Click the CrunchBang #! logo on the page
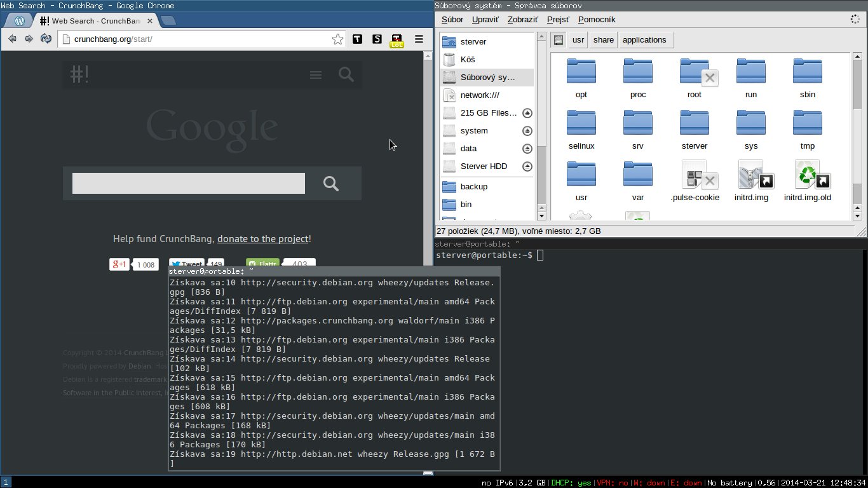This screenshot has width=868, height=488. 79,74
